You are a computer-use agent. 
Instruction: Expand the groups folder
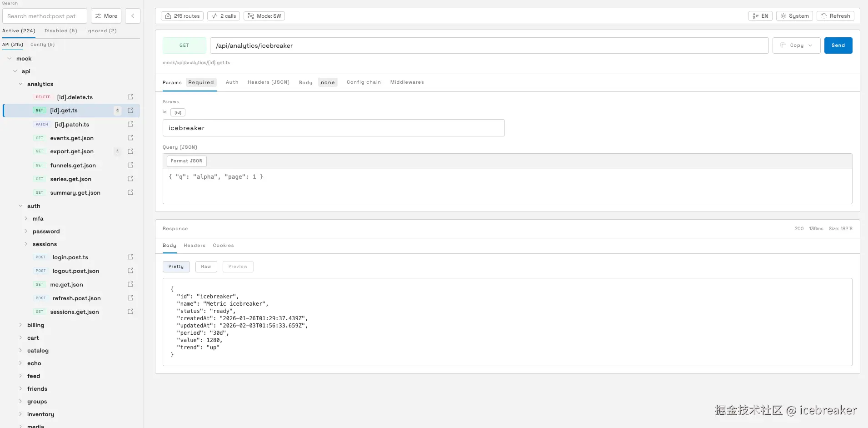(20, 402)
